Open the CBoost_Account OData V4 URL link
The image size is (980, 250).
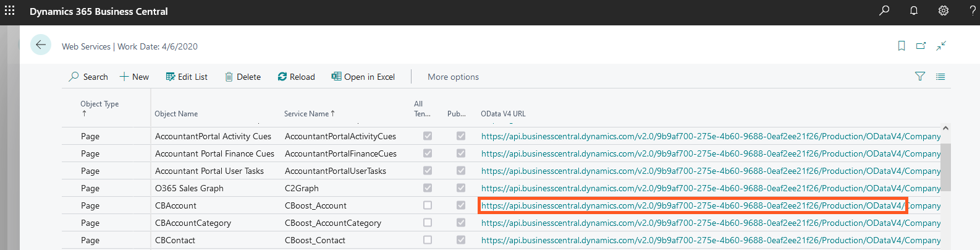(692, 205)
